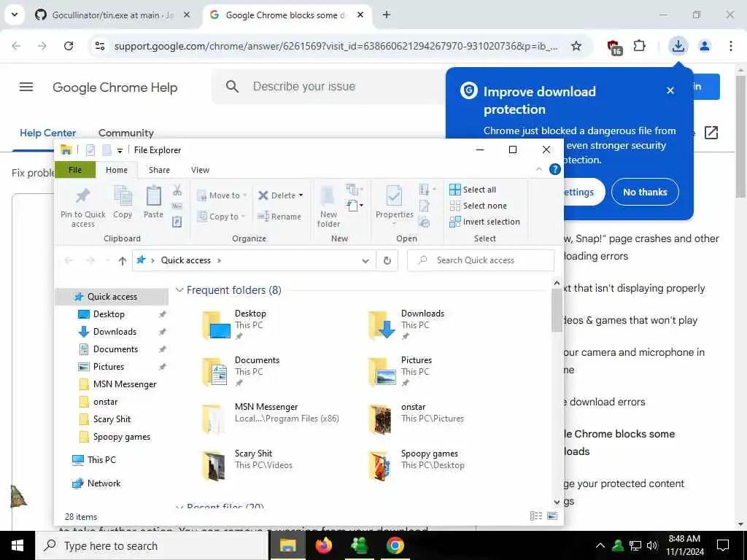
Task: Open the Chrome profile avatar icon
Action: [704, 46]
